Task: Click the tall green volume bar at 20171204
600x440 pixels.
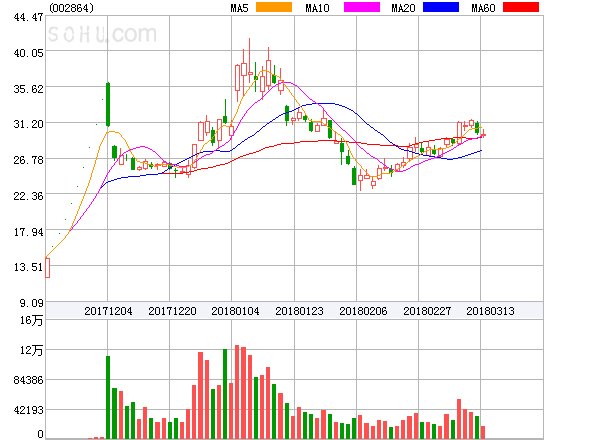Action: (108, 397)
